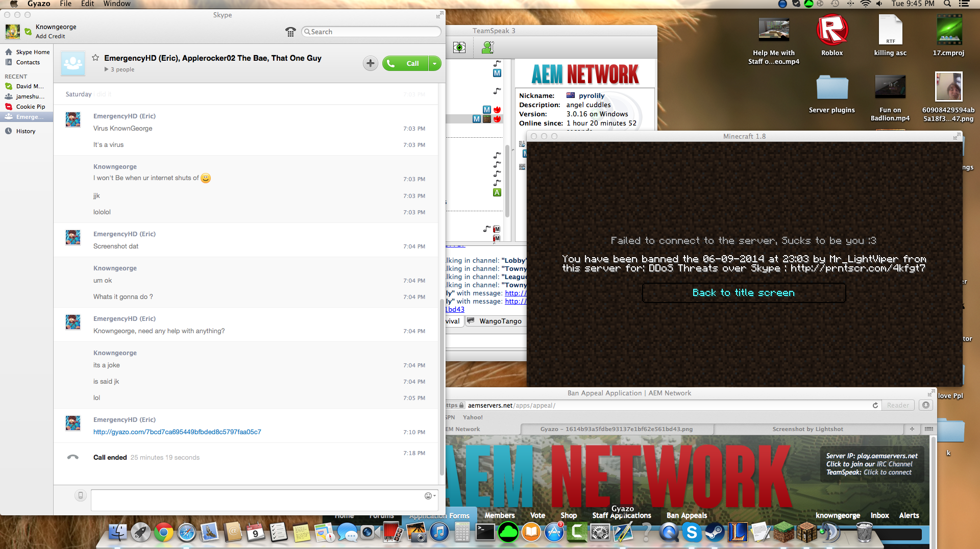Open jameshu... recent conversation
The image size is (980, 549).
point(24,96)
